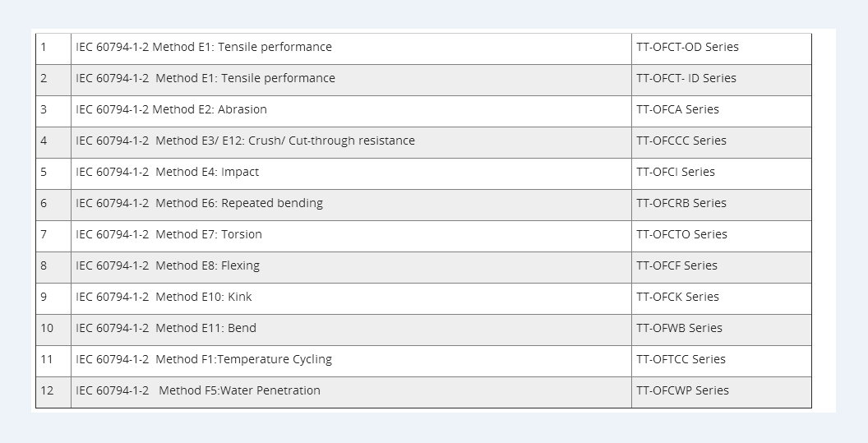Click the TT-OFCT-OD Series cell

pyautogui.click(x=687, y=48)
